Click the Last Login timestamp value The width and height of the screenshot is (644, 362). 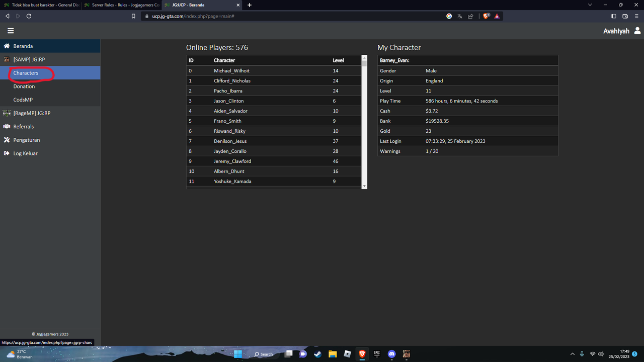pyautogui.click(x=455, y=141)
